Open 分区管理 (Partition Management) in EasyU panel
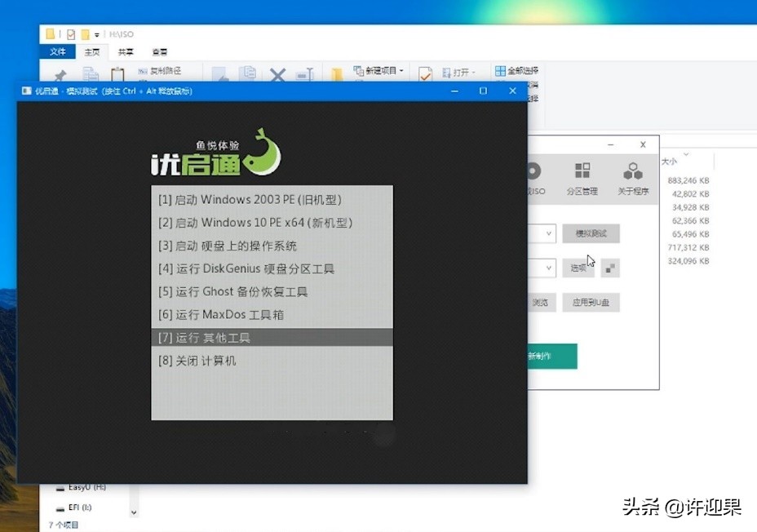This screenshot has height=532, width=757. [x=582, y=171]
